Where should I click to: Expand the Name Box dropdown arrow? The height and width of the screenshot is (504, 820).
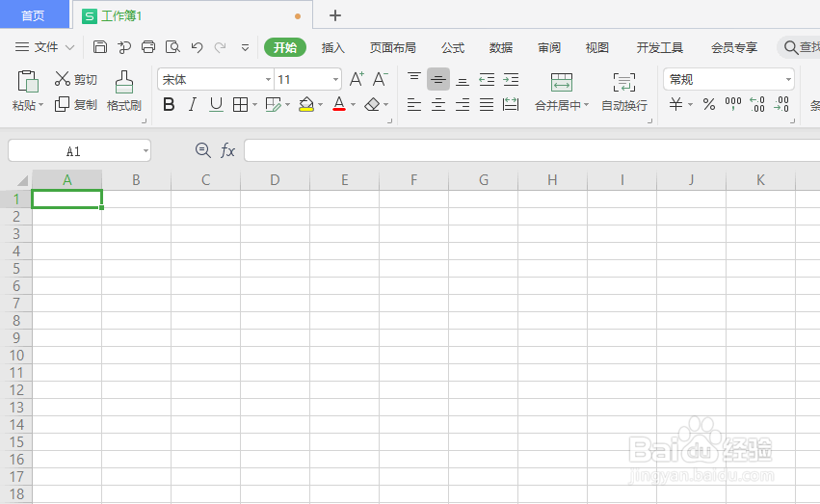tap(145, 151)
